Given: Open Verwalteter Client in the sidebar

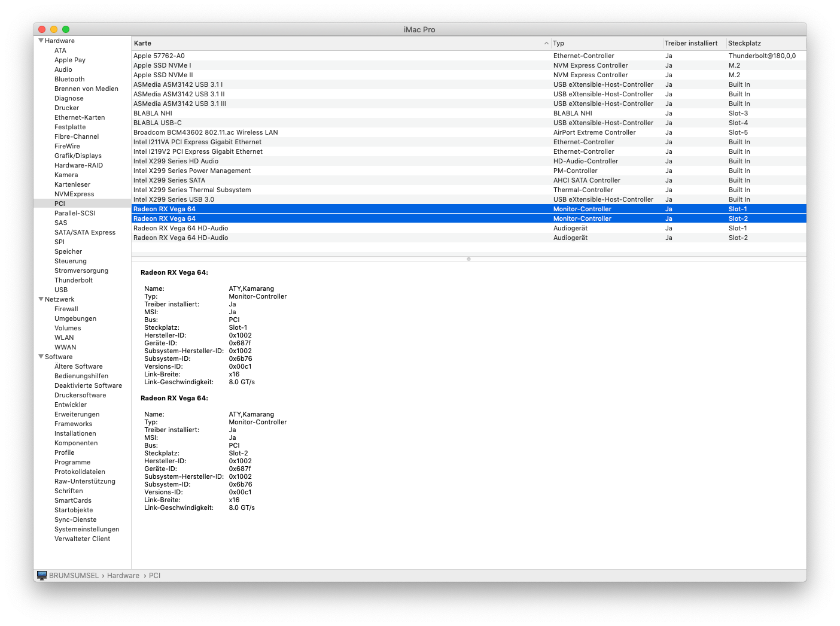Looking at the screenshot, I should pyautogui.click(x=82, y=539).
